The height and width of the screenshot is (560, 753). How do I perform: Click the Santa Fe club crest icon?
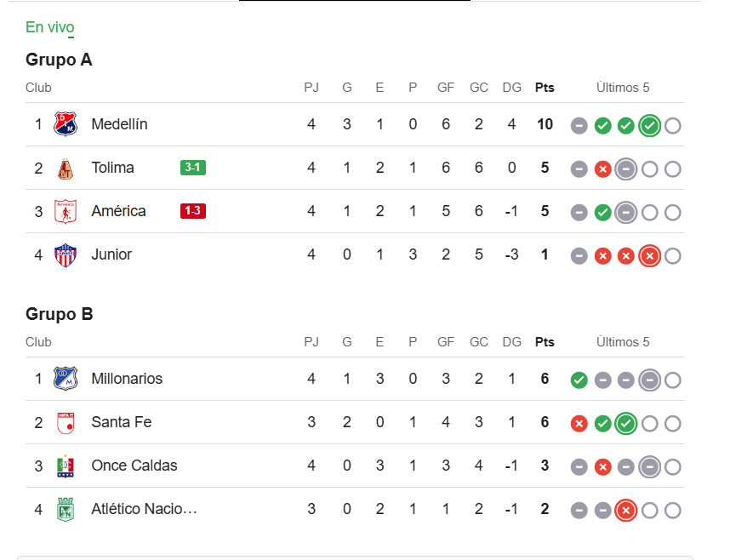click(x=66, y=423)
